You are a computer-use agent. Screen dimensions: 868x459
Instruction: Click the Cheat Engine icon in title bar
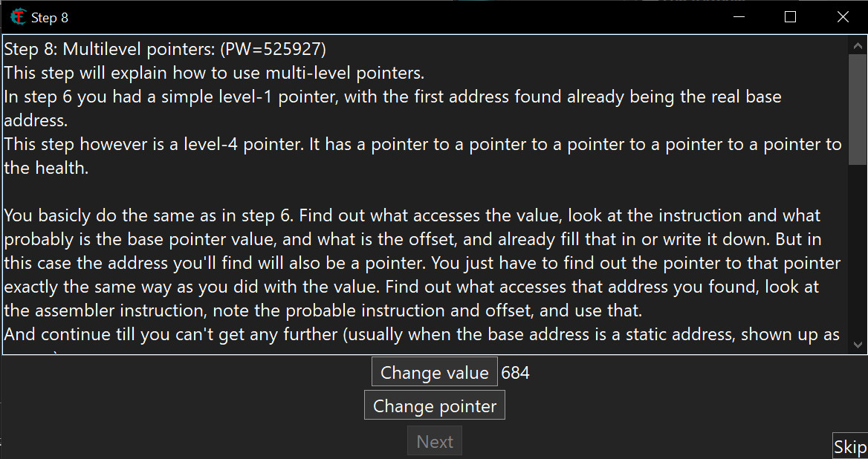tap(17, 17)
